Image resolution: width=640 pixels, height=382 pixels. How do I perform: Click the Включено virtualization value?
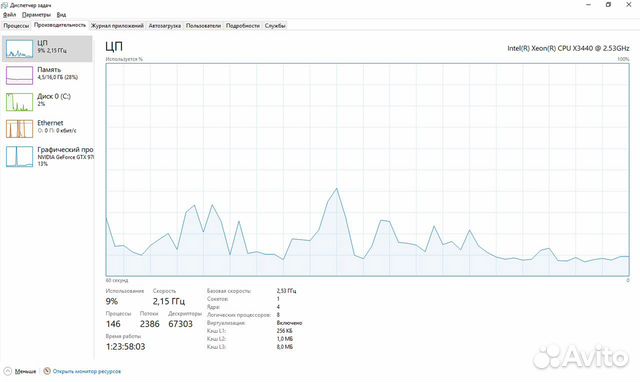[289, 323]
